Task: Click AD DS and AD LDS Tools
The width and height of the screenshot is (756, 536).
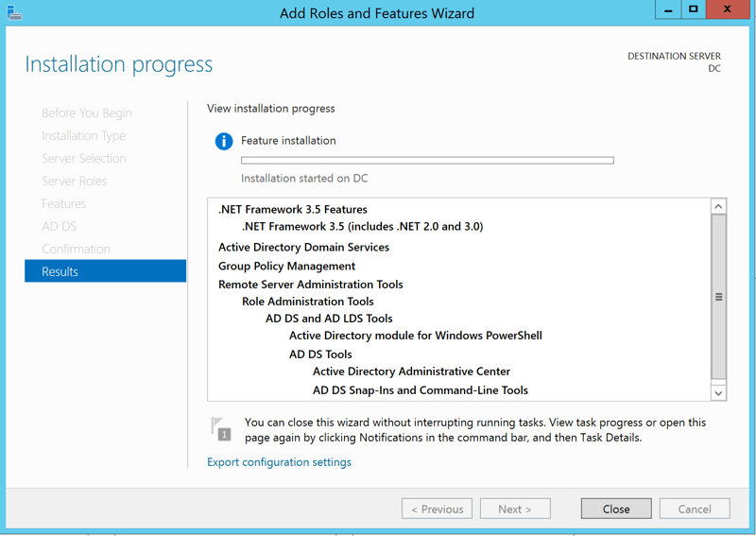Action: (329, 319)
